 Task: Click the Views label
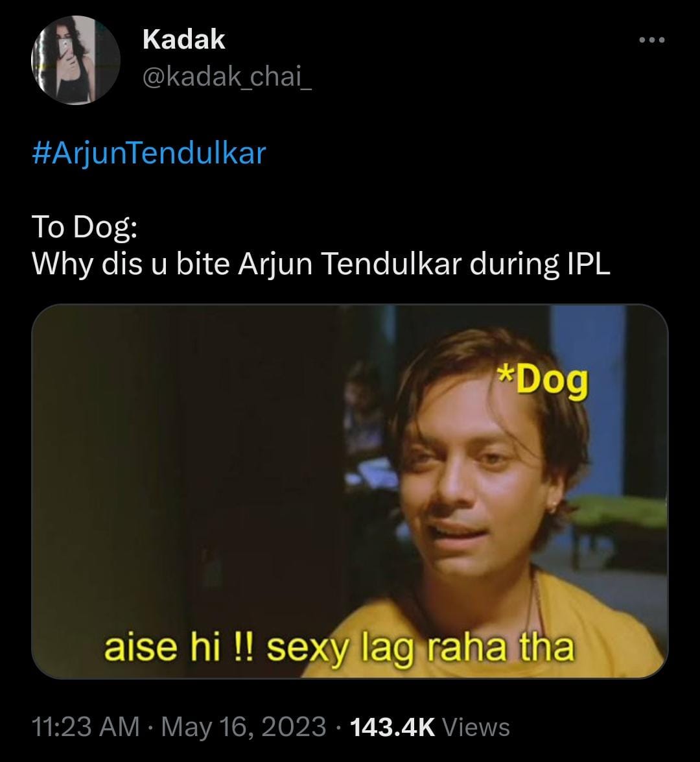point(476,727)
